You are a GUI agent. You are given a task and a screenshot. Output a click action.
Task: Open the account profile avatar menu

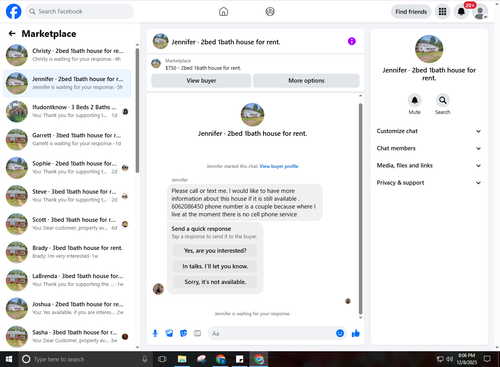click(x=480, y=12)
